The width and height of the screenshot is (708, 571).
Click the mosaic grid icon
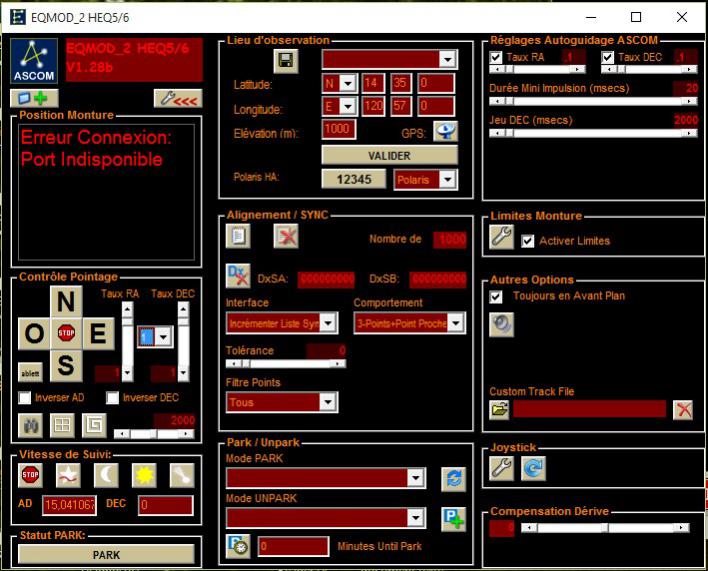tap(62, 425)
